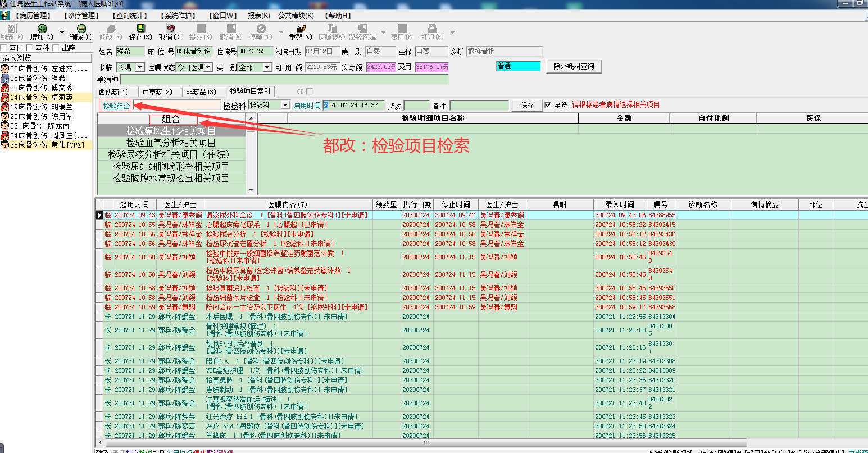Click the 修改(E) modify toolbar icon
Screen dimensions: 868x453
point(110,29)
